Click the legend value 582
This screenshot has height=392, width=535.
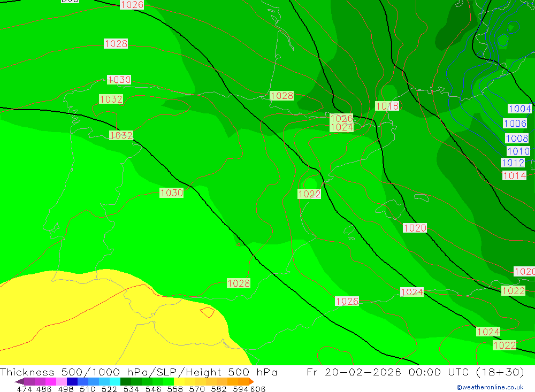[219, 389]
